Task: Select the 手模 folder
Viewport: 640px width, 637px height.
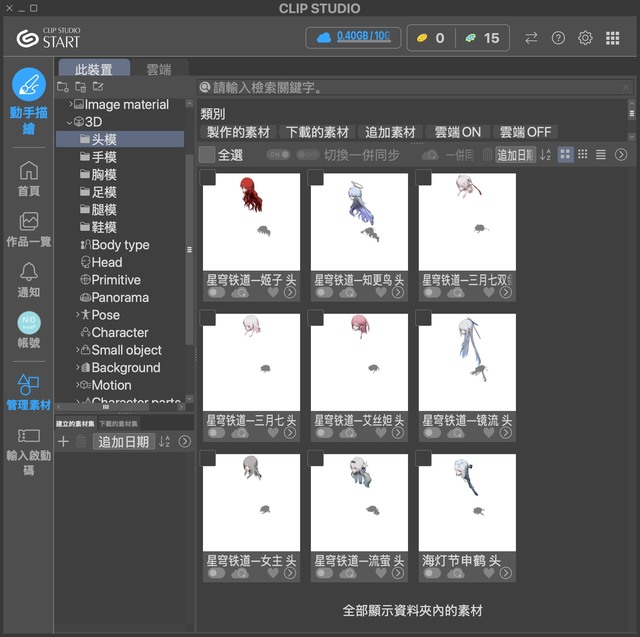Action: pos(120,157)
